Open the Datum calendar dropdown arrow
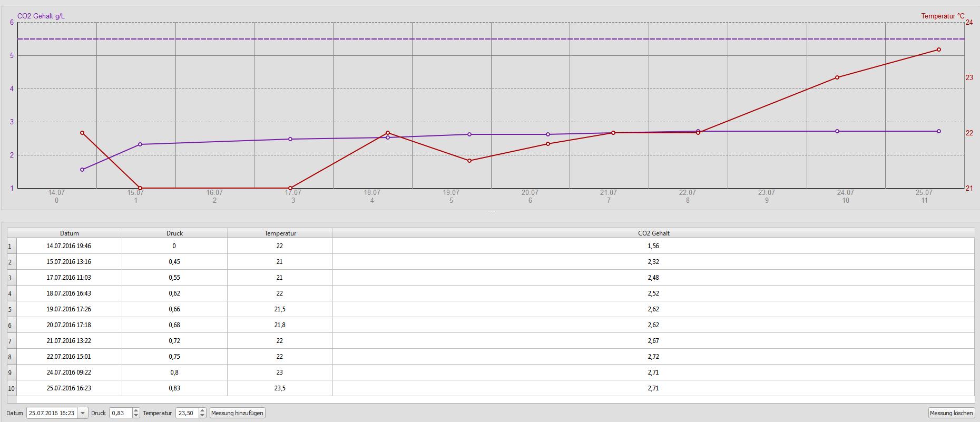 tap(83, 413)
